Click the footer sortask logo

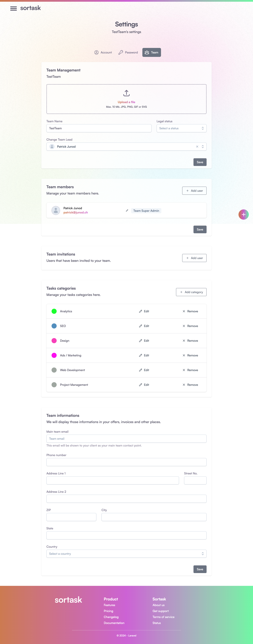click(68, 600)
